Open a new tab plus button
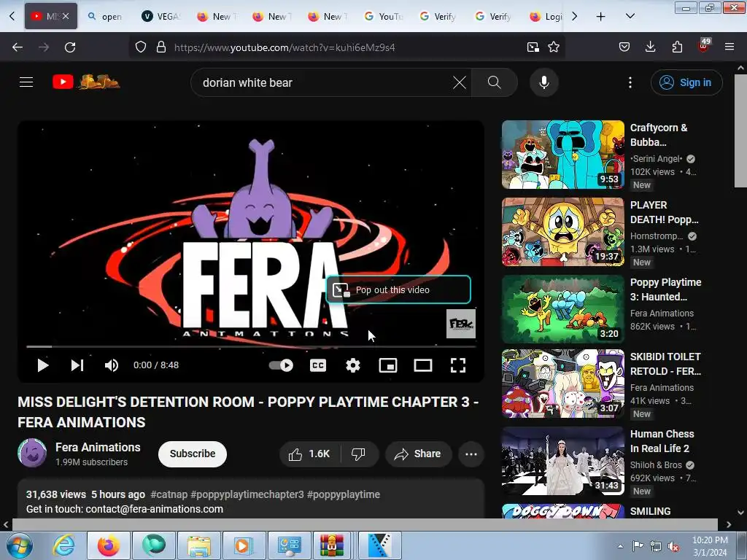Viewport: 747px width, 560px height. click(x=601, y=17)
